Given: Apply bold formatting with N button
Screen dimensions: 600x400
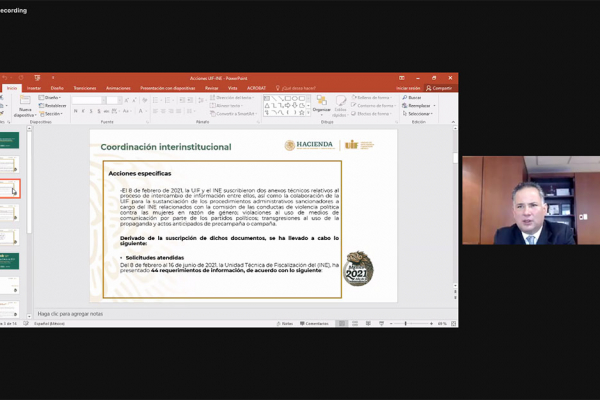Looking at the screenshot, I should 75,111.
